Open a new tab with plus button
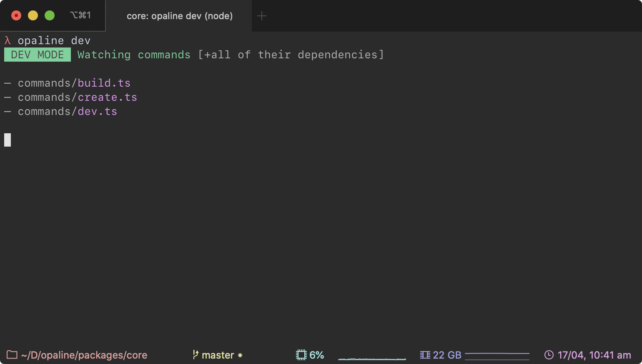This screenshot has height=364, width=642. coord(262,16)
